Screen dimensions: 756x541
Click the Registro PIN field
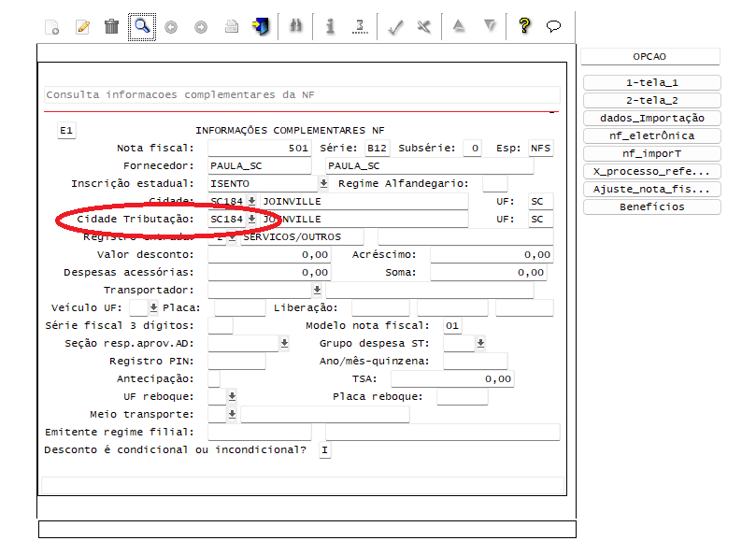click(236, 362)
